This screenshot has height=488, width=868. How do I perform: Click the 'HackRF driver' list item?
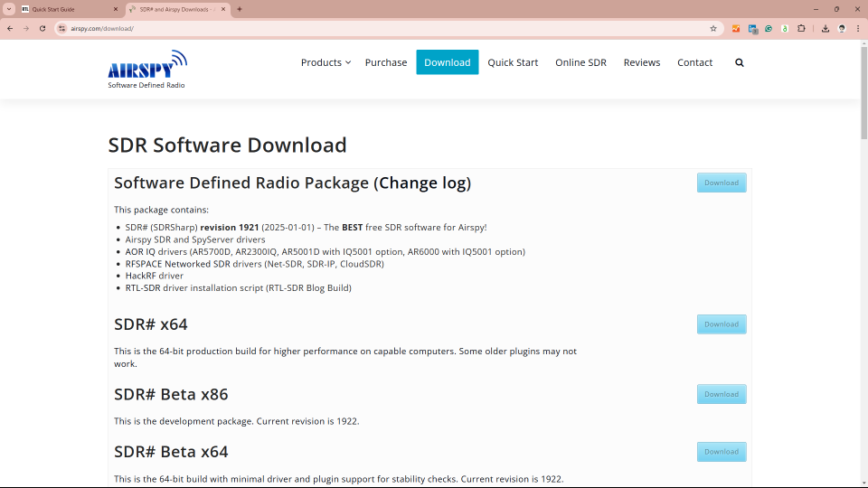(154, 276)
